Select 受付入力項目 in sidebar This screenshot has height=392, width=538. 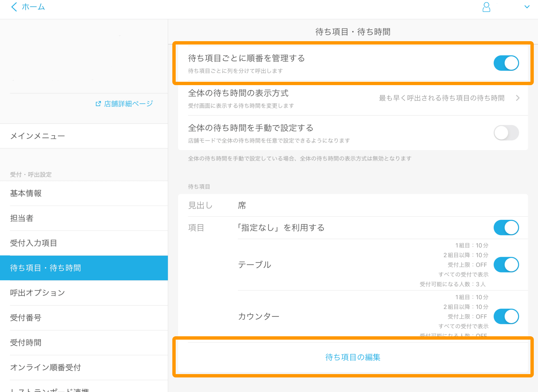tap(84, 243)
